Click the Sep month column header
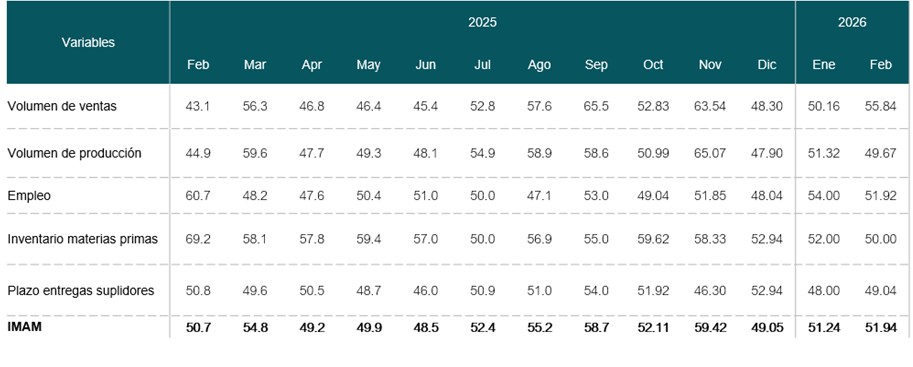913x367 pixels. 596,65
